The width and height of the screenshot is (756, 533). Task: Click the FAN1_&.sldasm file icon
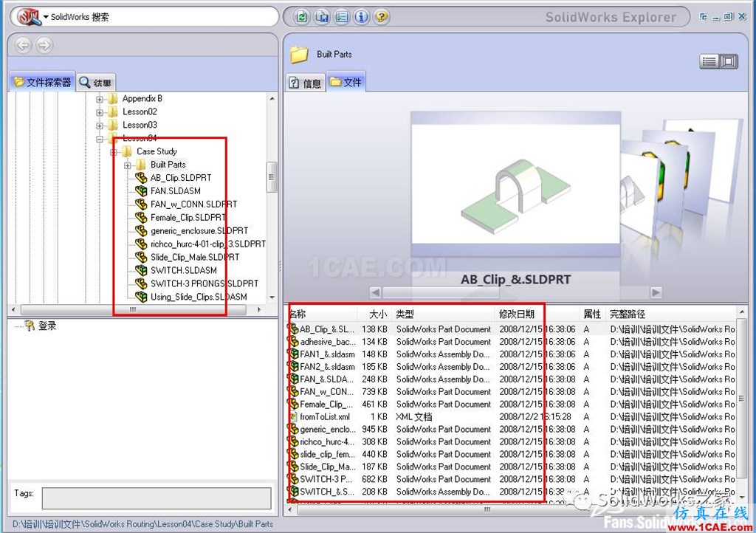293,354
